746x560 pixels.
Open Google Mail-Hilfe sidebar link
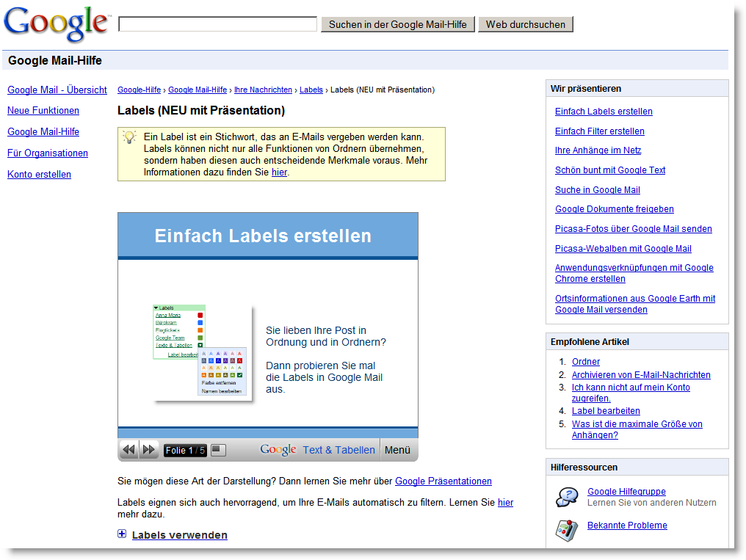(x=43, y=131)
